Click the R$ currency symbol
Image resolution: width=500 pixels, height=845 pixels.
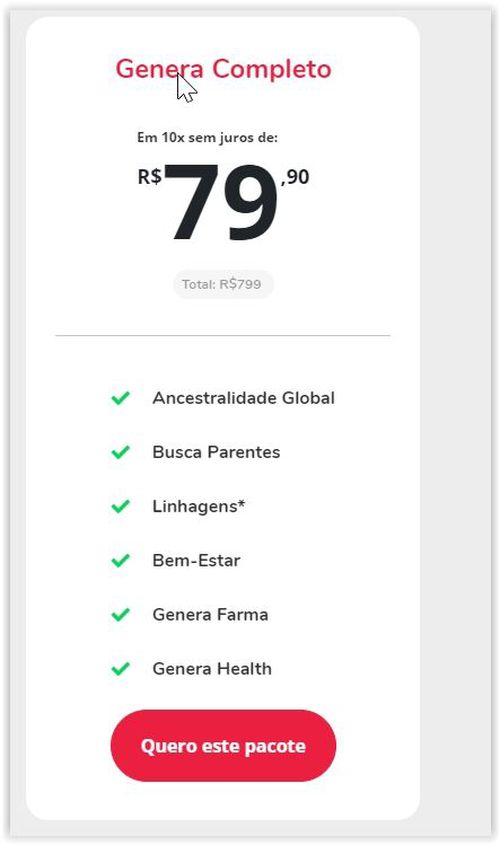[x=150, y=177]
